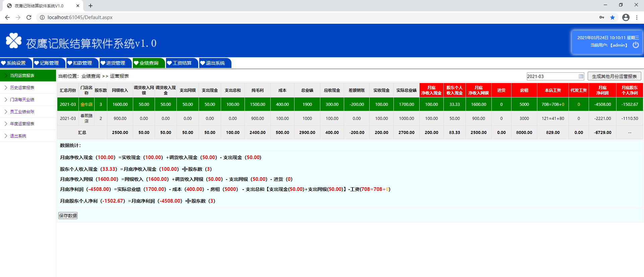Open 员工业绩台账 sidebar item
The width and height of the screenshot is (644, 277).
(x=28, y=112)
